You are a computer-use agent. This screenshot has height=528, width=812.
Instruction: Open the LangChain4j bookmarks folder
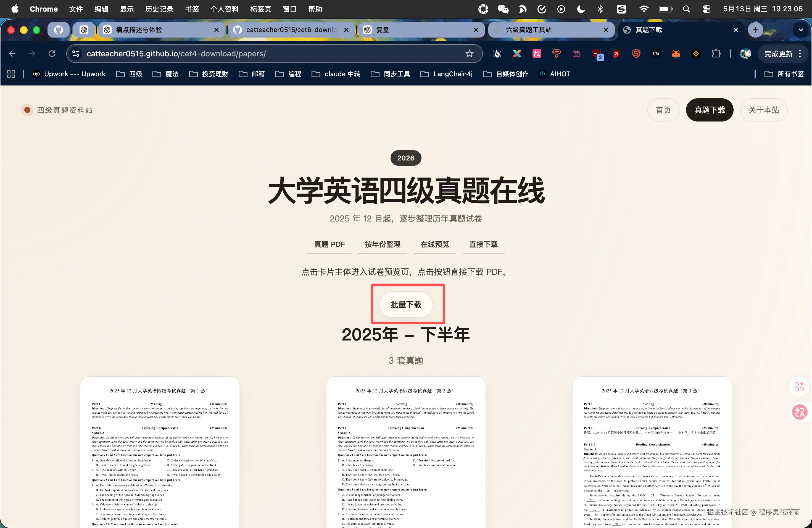coord(446,74)
